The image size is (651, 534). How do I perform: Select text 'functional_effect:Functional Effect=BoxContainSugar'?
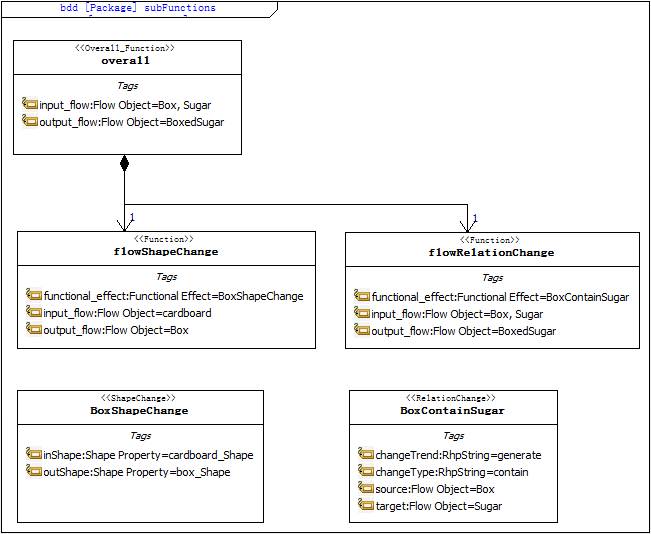pyautogui.click(x=500, y=297)
